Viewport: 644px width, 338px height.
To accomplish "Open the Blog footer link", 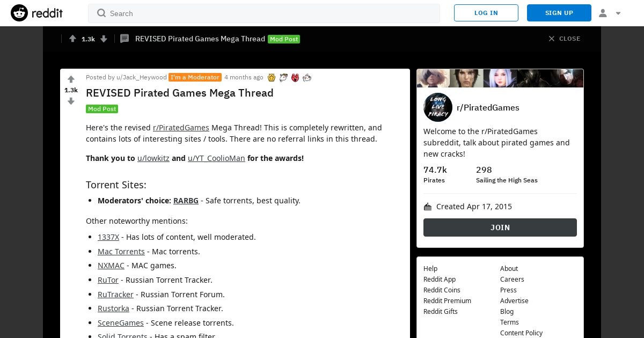I will click(507, 312).
